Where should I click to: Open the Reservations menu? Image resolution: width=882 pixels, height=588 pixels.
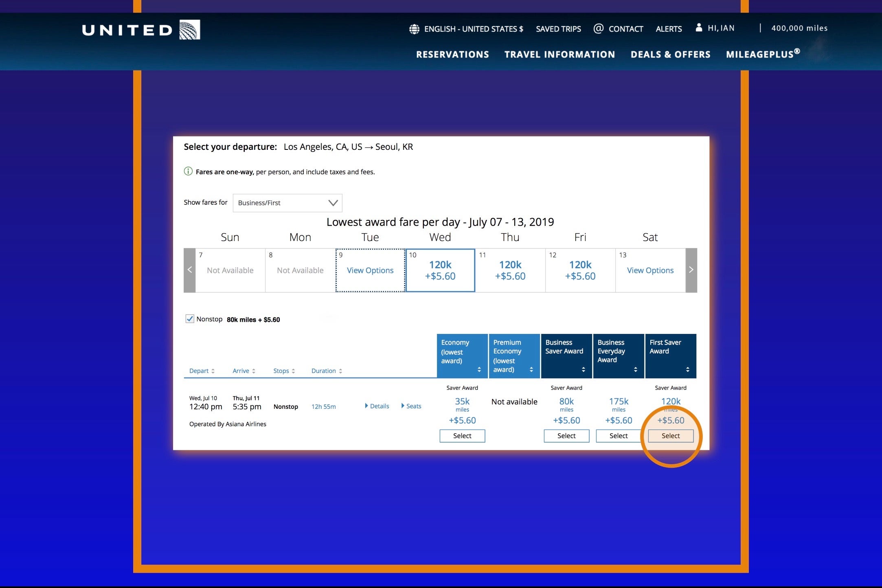(452, 55)
